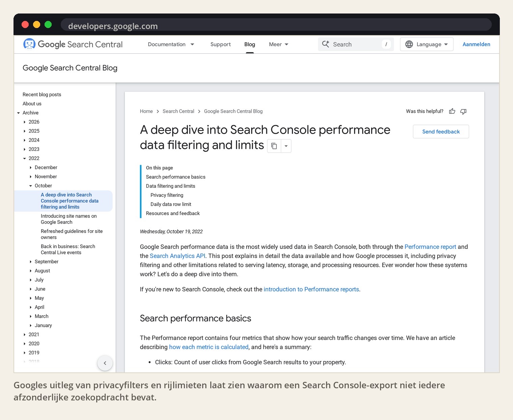
Task: Jump to Search performance basics section
Action: tap(175, 177)
